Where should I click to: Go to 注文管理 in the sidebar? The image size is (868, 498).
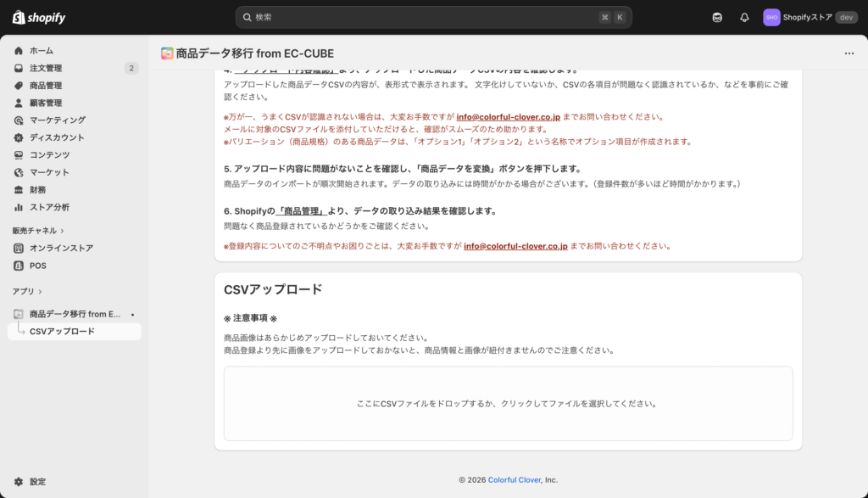tap(46, 68)
